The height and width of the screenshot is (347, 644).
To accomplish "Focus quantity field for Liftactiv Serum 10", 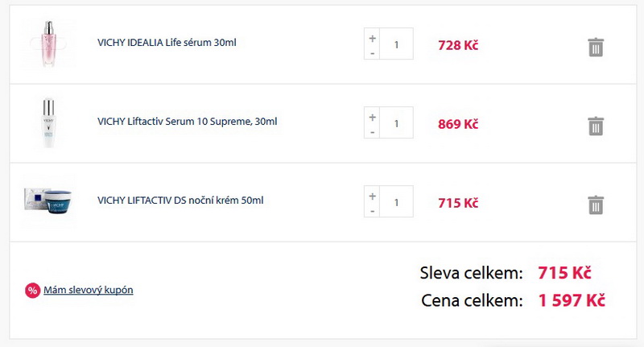I will point(396,123).
